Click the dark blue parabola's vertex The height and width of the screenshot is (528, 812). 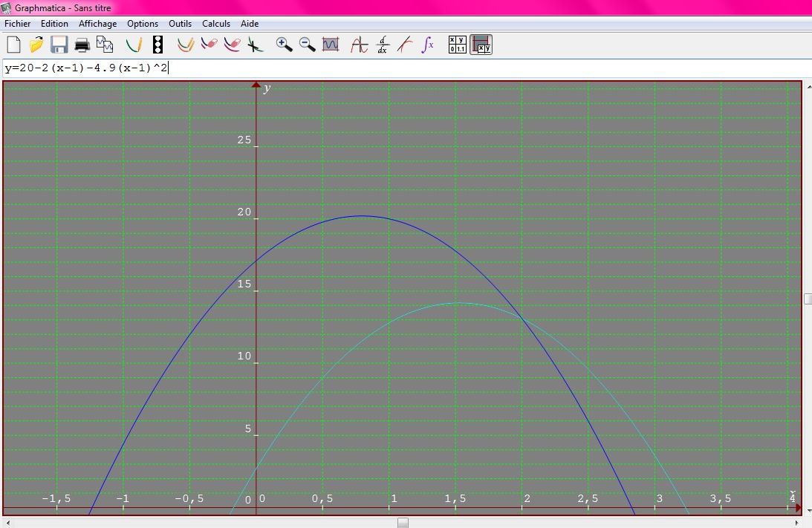(362, 216)
